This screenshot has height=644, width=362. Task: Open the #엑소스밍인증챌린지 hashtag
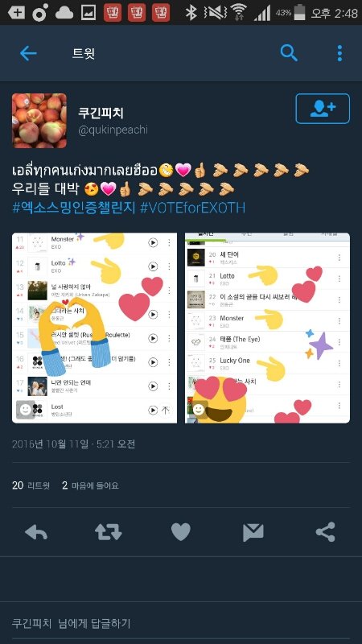coord(74,208)
